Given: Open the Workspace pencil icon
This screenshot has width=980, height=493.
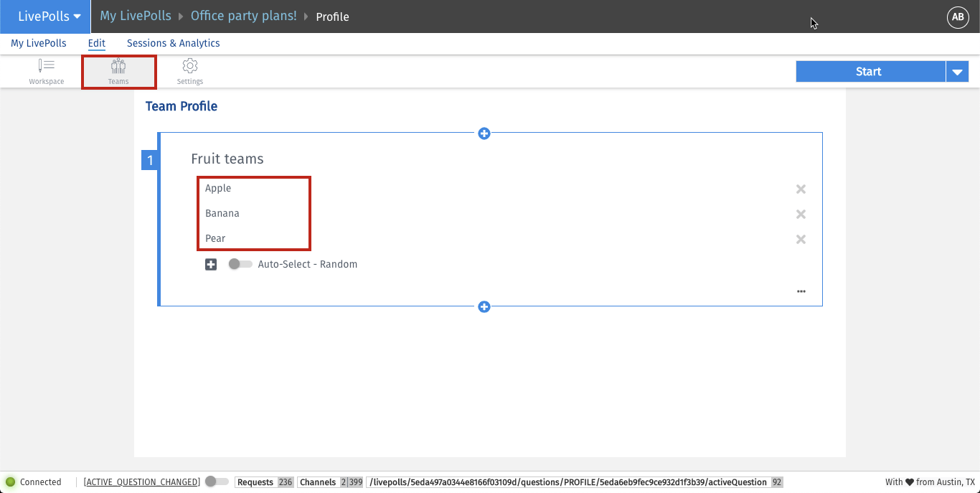Looking at the screenshot, I should (x=46, y=66).
